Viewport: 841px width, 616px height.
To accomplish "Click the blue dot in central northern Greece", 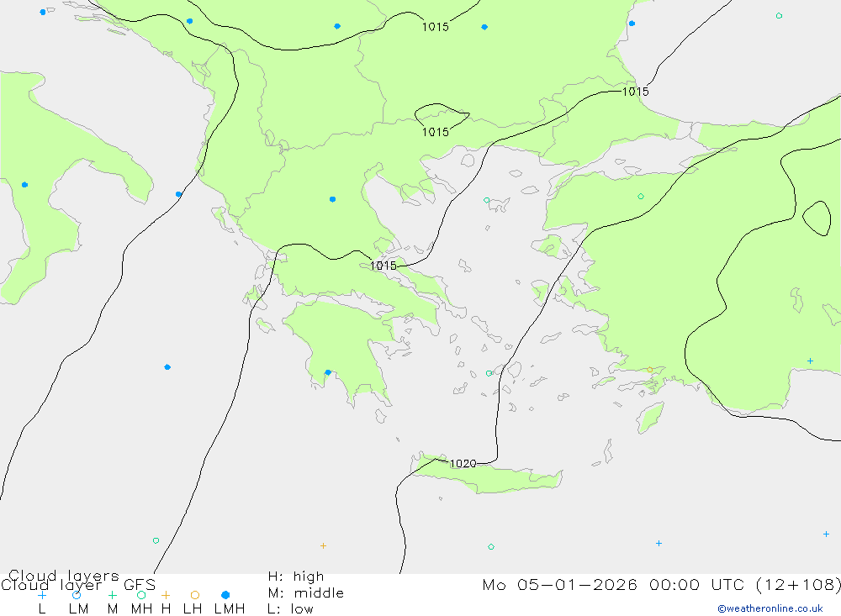I will point(332,199).
